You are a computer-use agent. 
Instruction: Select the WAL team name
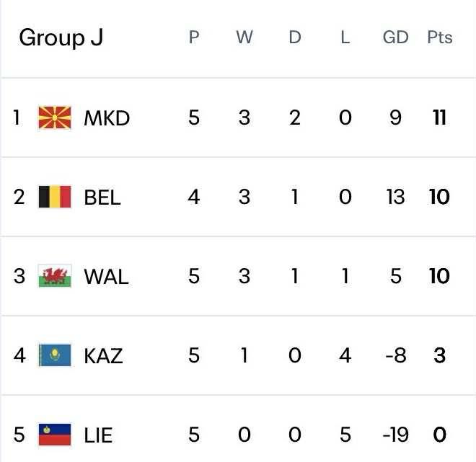106,276
